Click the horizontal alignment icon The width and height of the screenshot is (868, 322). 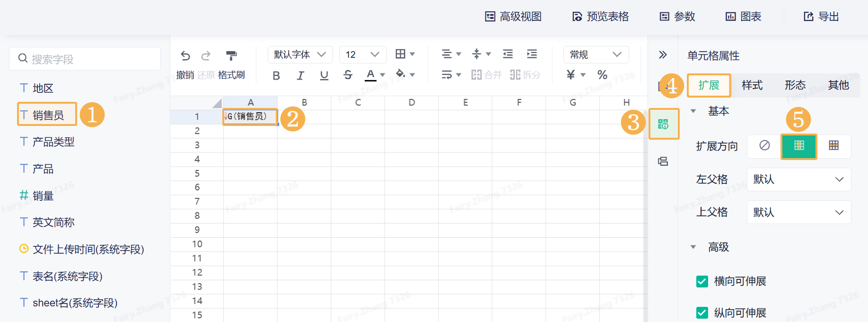(447, 54)
